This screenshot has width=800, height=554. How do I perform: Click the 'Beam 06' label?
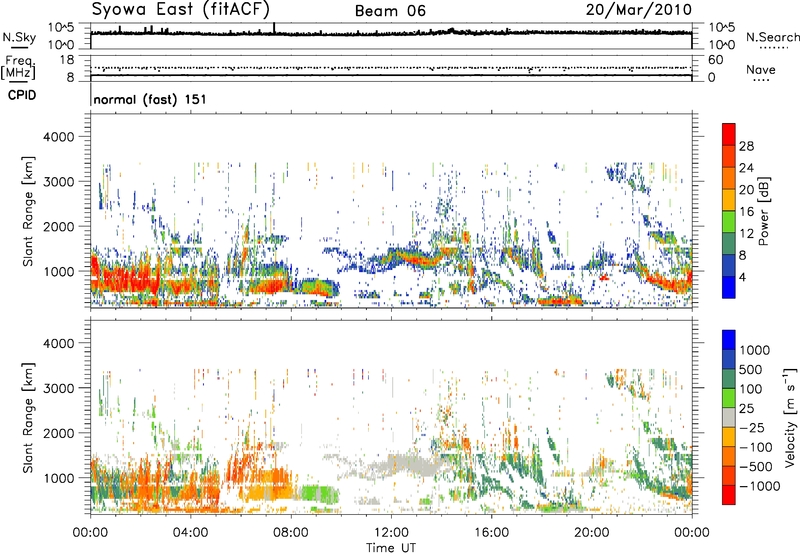coord(390,11)
